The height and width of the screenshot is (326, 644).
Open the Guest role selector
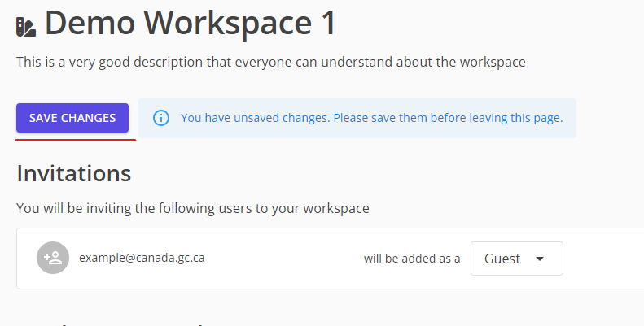(x=516, y=259)
